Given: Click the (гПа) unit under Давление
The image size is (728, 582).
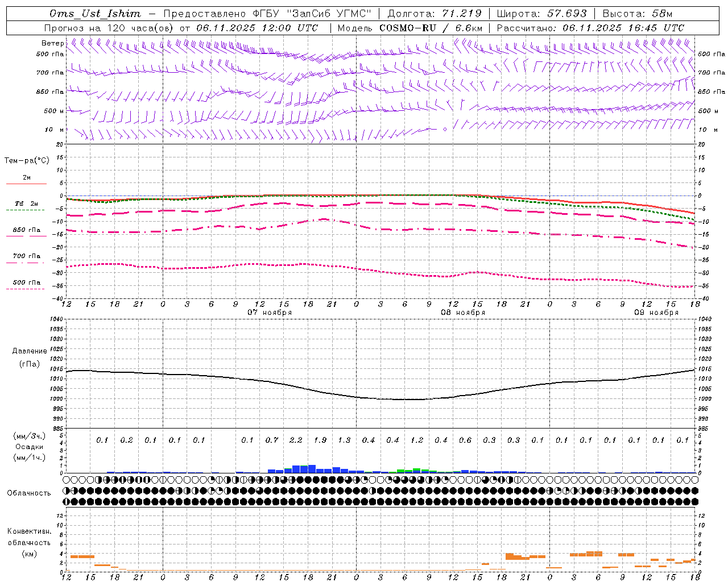Looking at the screenshot, I should click(x=30, y=364).
